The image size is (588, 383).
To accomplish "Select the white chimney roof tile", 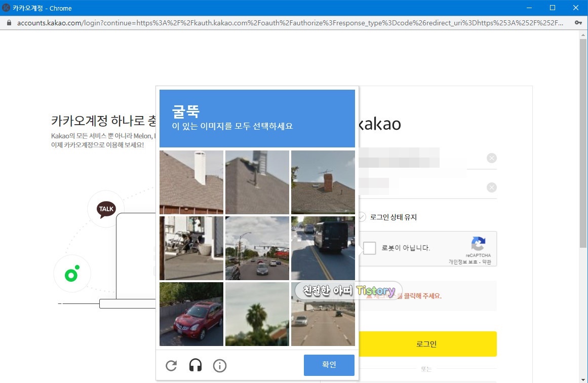I will (191, 182).
